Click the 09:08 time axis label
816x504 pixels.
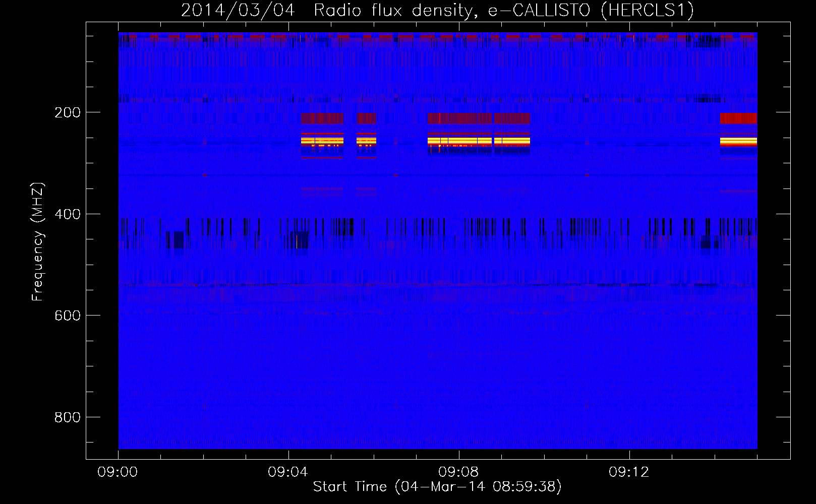coord(458,472)
